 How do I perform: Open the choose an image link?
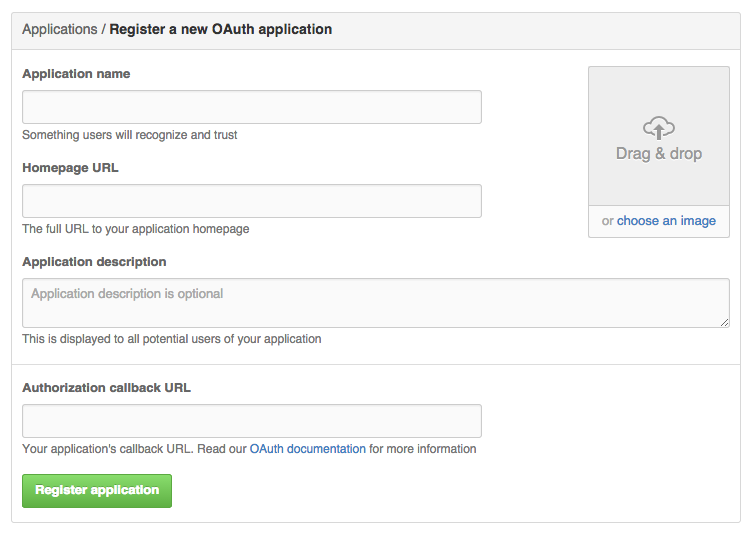point(666,221)
